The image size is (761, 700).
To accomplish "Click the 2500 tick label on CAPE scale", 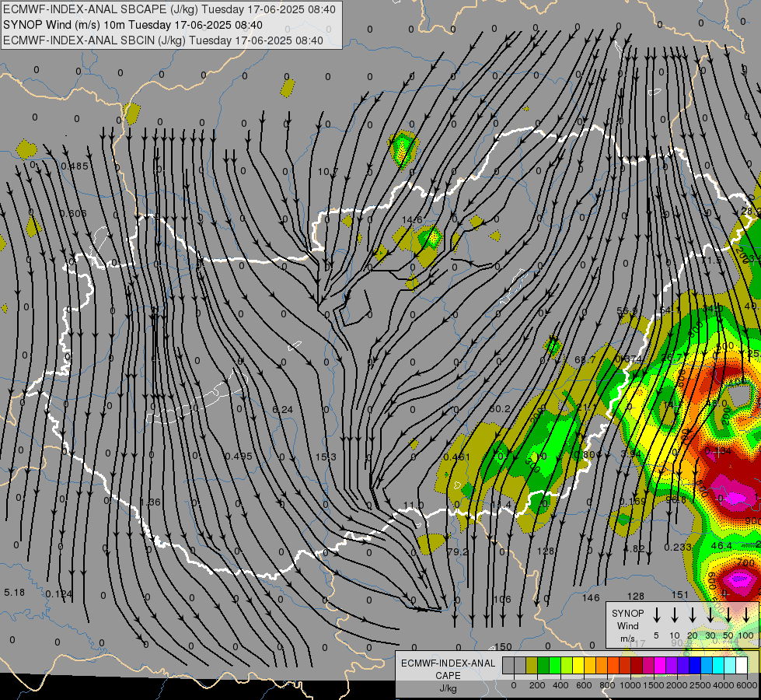I will 700,685.
